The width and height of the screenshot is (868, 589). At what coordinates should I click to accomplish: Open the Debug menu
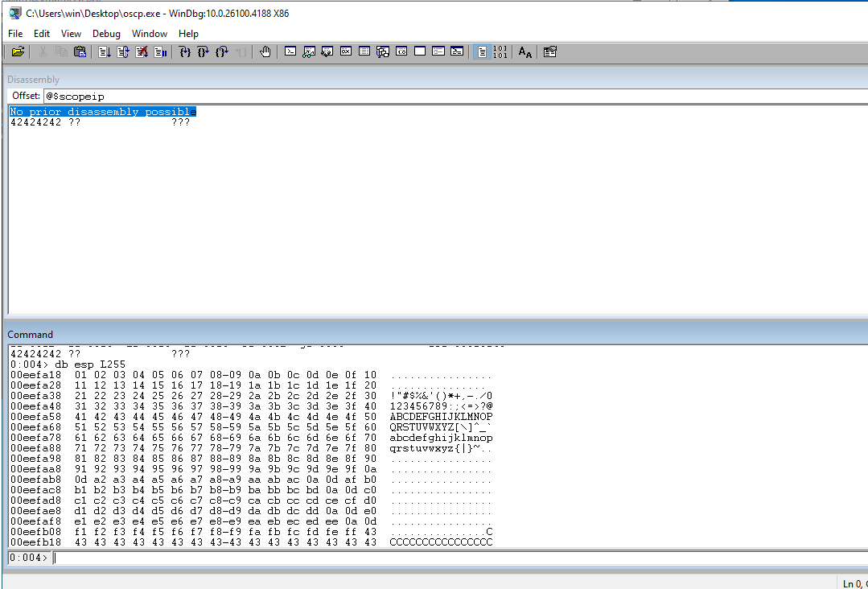(106, 34)
